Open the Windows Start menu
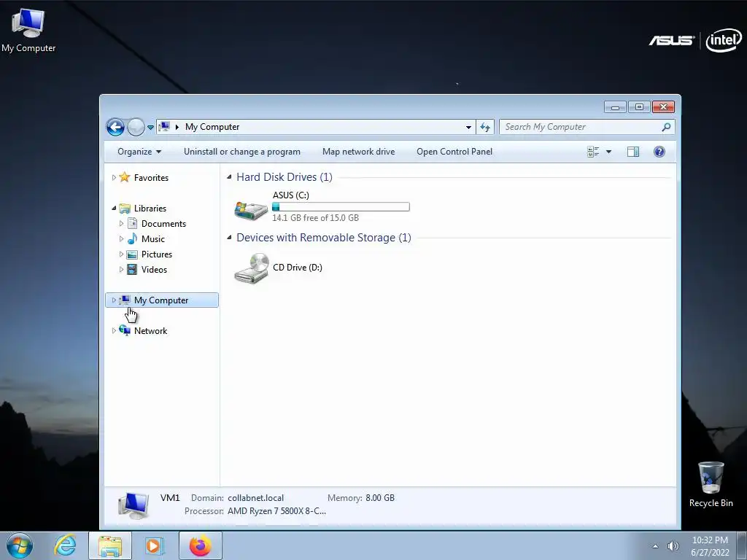This screenshot has width=747, height=560. 20,545
